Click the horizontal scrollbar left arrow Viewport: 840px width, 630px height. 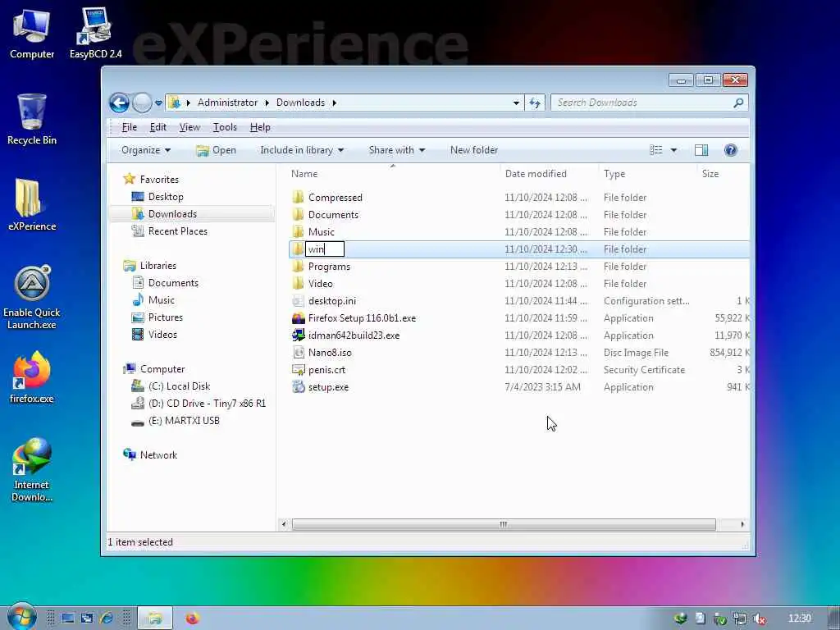pyautogui.click(x=284, y=524)
